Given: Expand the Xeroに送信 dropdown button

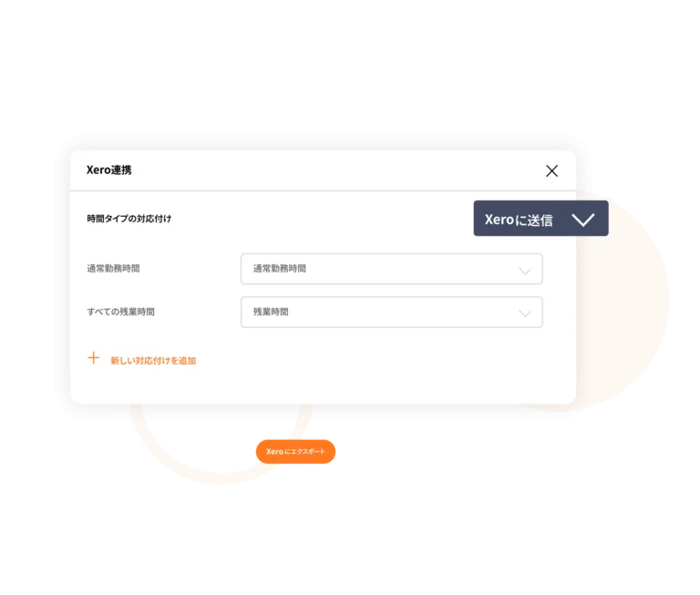Looking at the screenshot, I should [540, 219].
